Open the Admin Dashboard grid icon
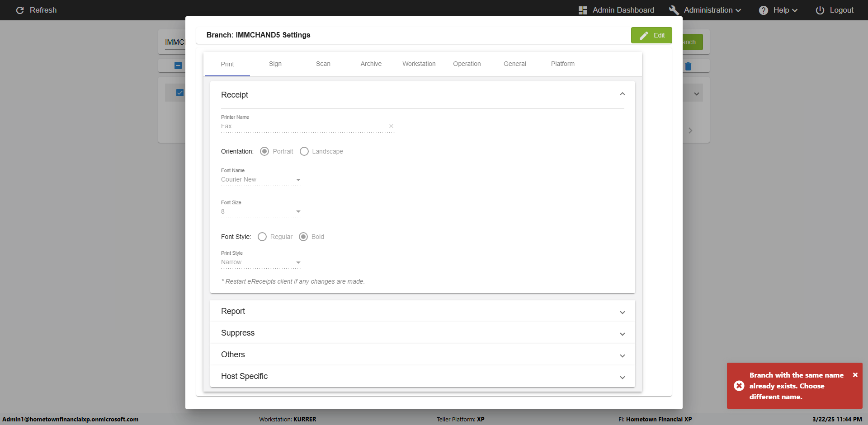The width and height of the screenshot is (868, 425). point(583,10)
